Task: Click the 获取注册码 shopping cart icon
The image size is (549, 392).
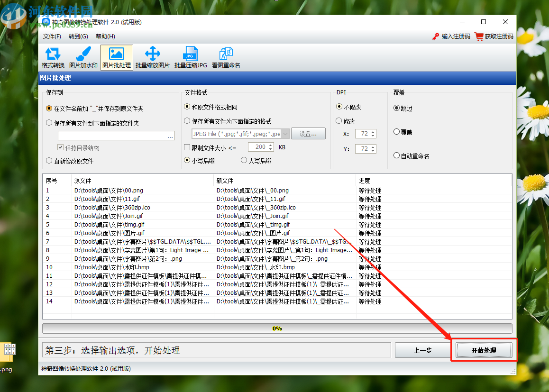Action: [x=479, y=36]
